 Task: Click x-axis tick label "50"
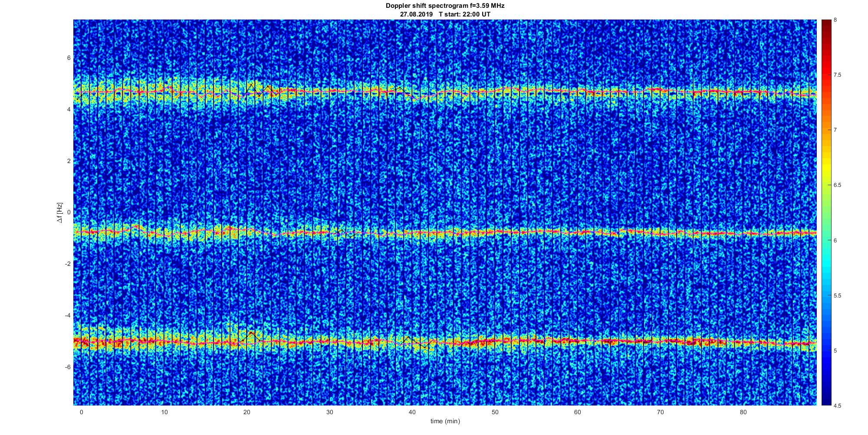495,412
